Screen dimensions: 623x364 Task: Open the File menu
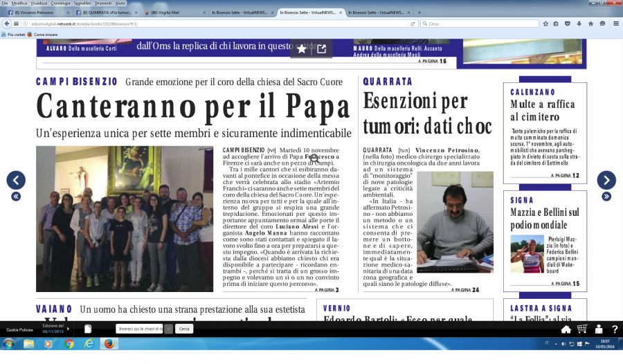point(5,3)
